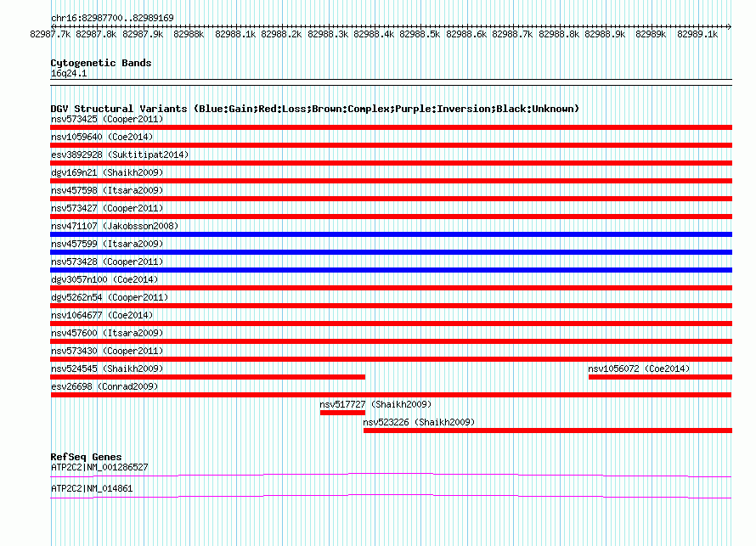756x546 pixels.
Task: Click the dgv5262n54 (Cooper2011) label
Action: click(x=110, y=297)
